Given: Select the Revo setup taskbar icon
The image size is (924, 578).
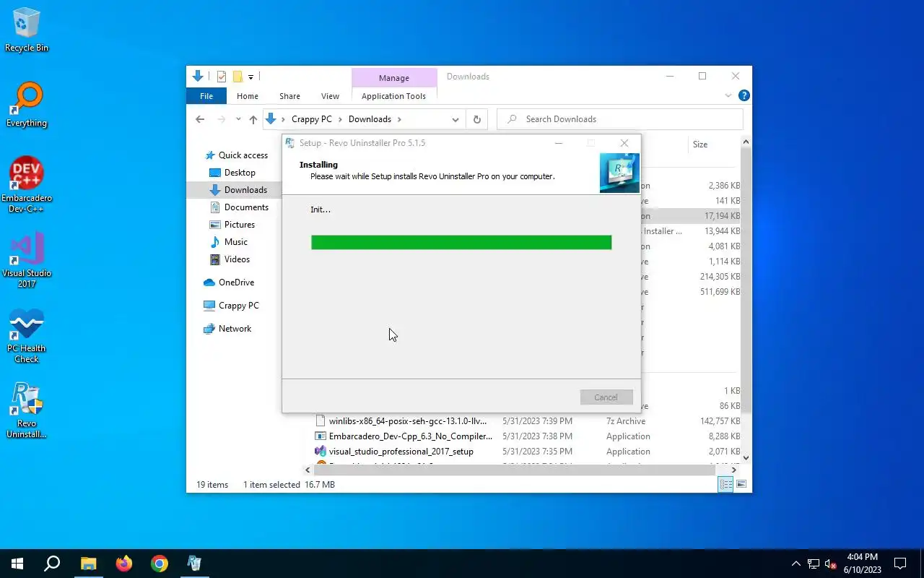Looking at the screenshot, I should tap(195, 564).
